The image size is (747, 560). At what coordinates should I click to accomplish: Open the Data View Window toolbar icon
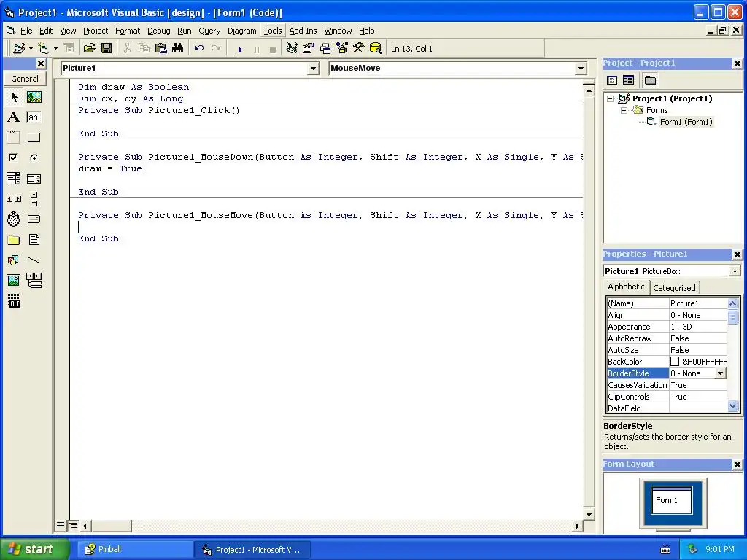[376, 49]
